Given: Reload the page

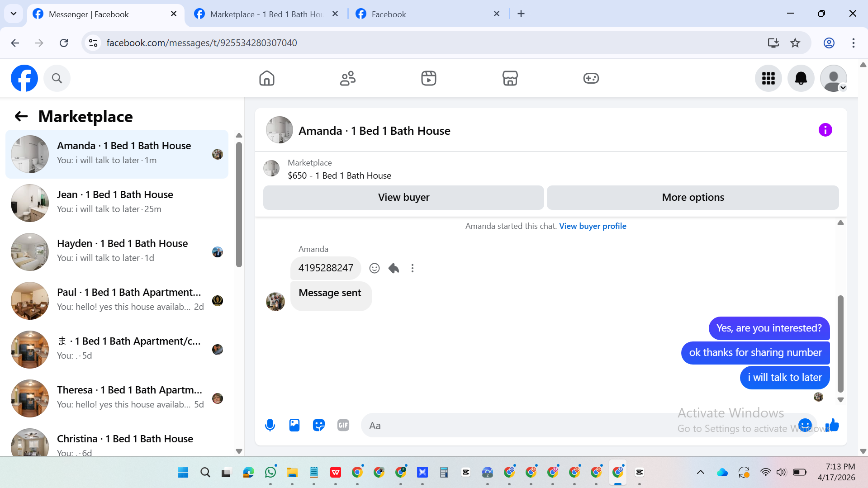Looking at the screenshot, I should [64, 43].
